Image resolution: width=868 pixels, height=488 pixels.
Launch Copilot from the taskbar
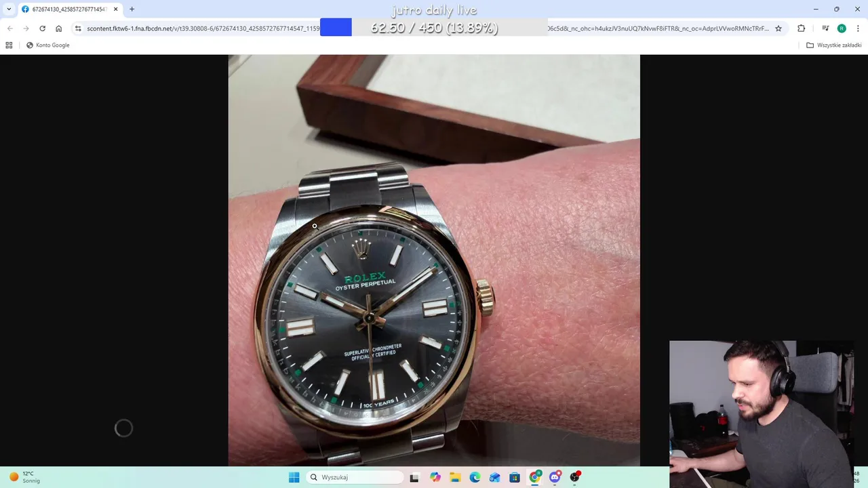(x=435, y=477)
